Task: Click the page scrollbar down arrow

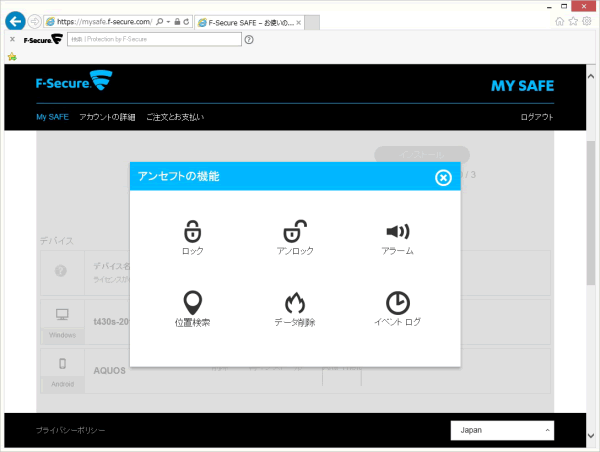Action: (591, 436)
